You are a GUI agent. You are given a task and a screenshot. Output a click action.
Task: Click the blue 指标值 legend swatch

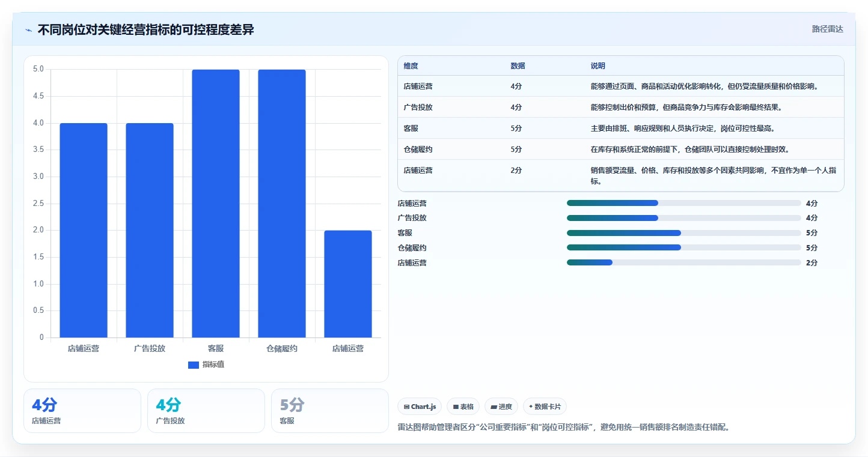pyautogui.click(x=194, y=365)
